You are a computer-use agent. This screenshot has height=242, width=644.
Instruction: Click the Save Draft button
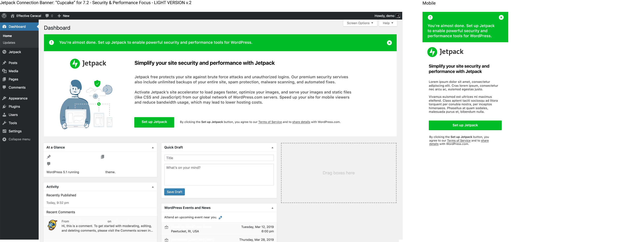tap(174, 192)
